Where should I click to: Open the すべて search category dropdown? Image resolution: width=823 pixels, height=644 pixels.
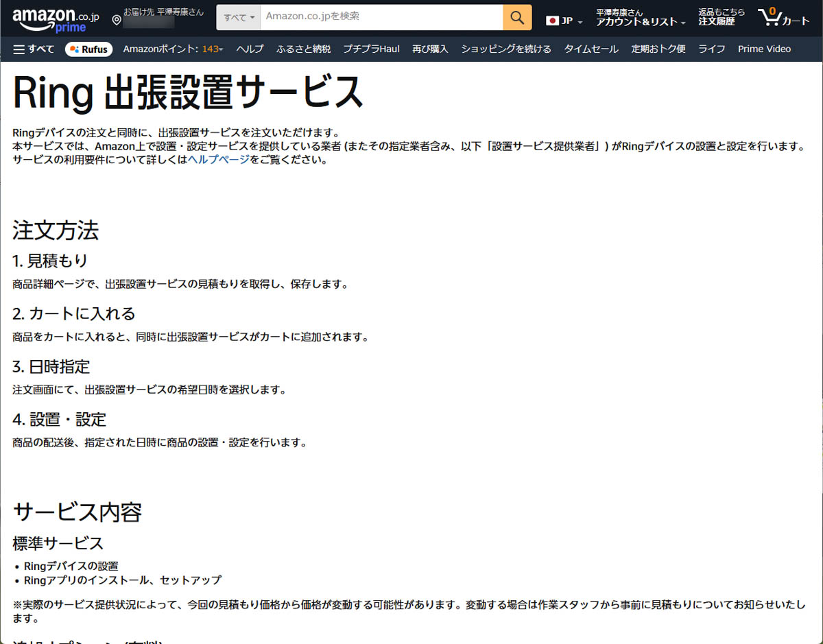pos(239,17)
